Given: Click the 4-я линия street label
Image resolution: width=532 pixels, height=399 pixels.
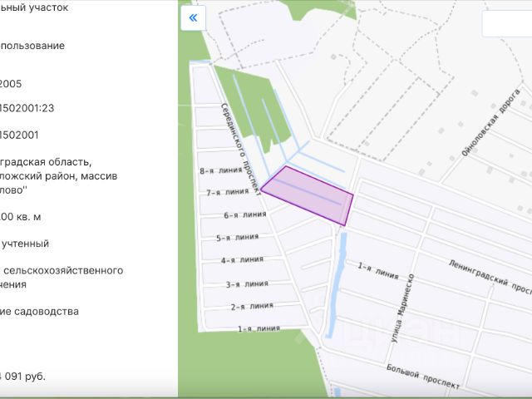Looking at the screenshot, I should pyautogui.click(x=242, y=260).
